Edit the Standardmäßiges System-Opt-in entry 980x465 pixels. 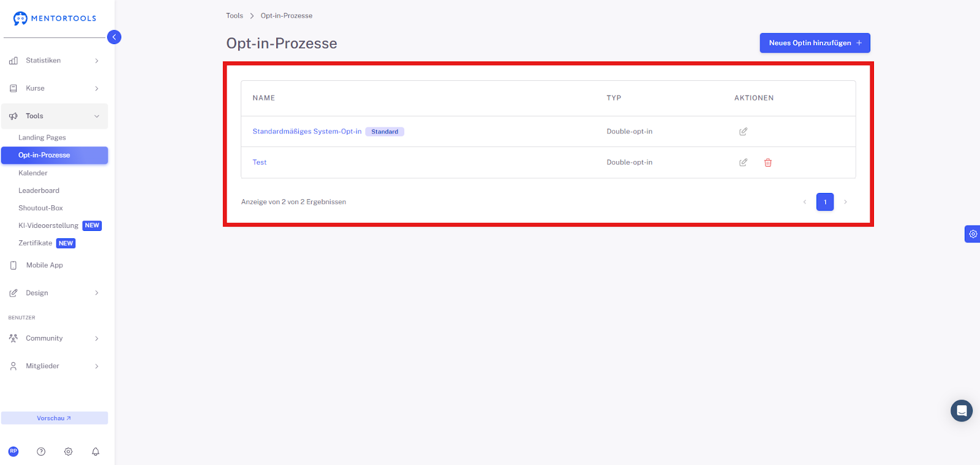(743, 132)
